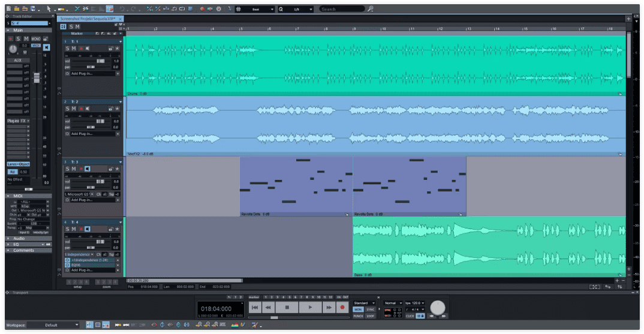Open the Workspace Default dropdown
Viewport: 644px width, 334px height.
pyautogui.click(x=53, y=325)
